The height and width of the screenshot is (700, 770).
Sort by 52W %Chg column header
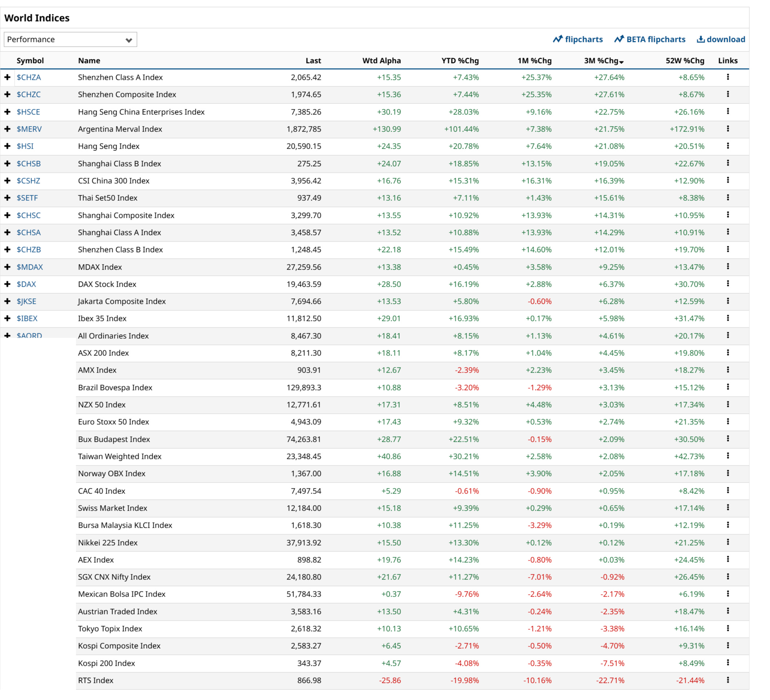[x=684, y=61]
